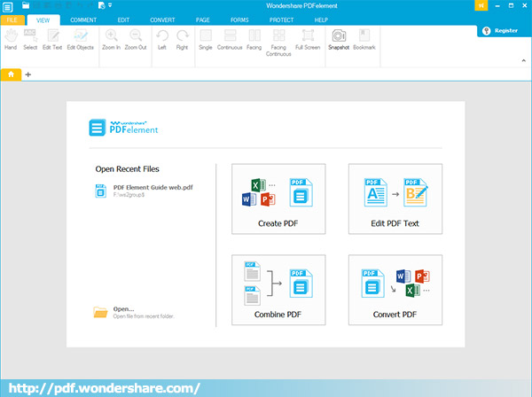Maximize the PDFelement window
This screenshot has width=532, height=397.
click(x=511, y=6)
